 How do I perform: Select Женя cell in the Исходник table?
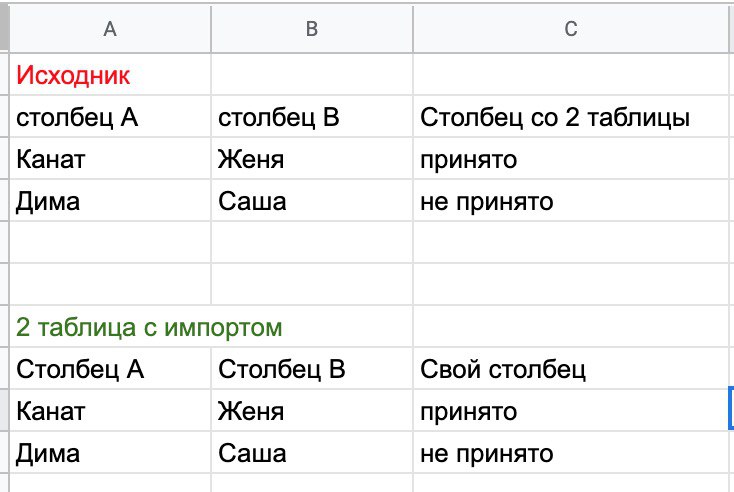251,160
